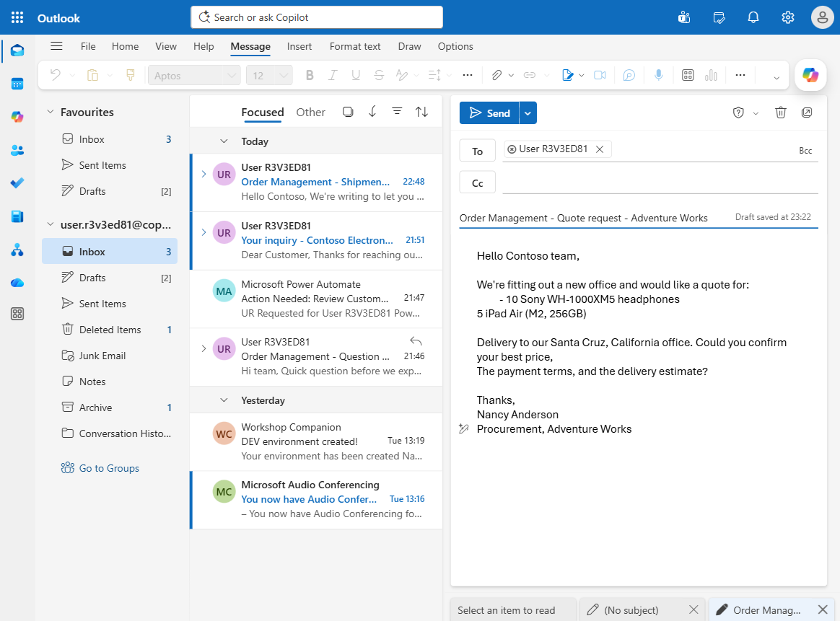Open OneDrive cloud app in rail

17,283
